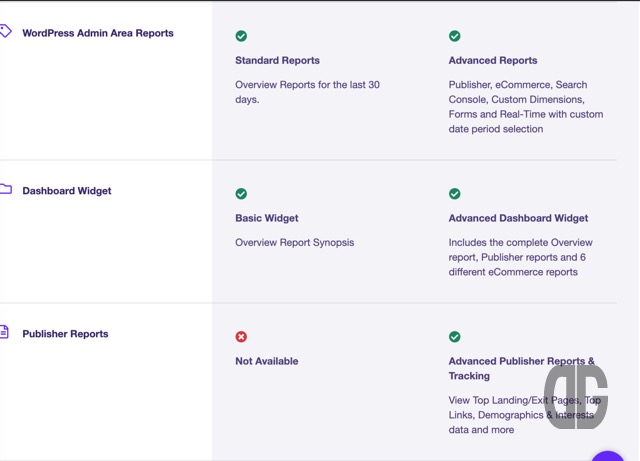This screenshot has width=640, height=461.
Task: Click the Advanced Dashboard Widget heading
Action: tap(518, 218)
